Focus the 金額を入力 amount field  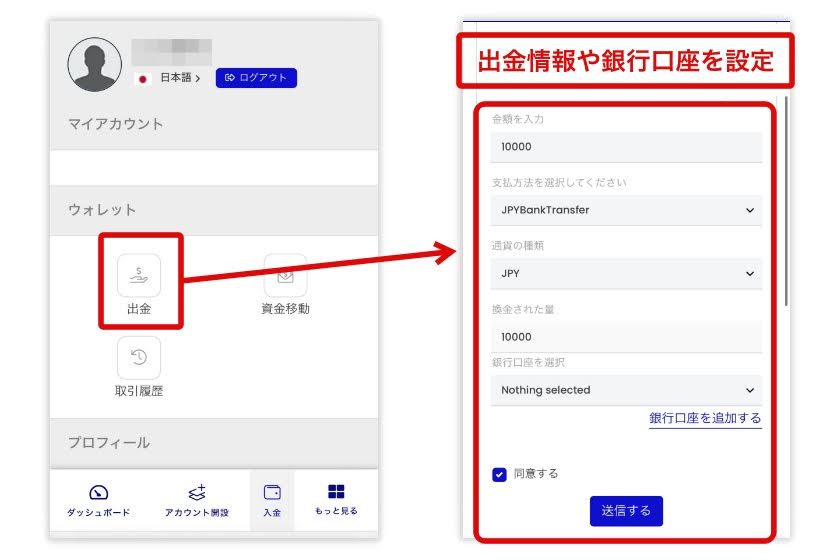tap(626, 147)
